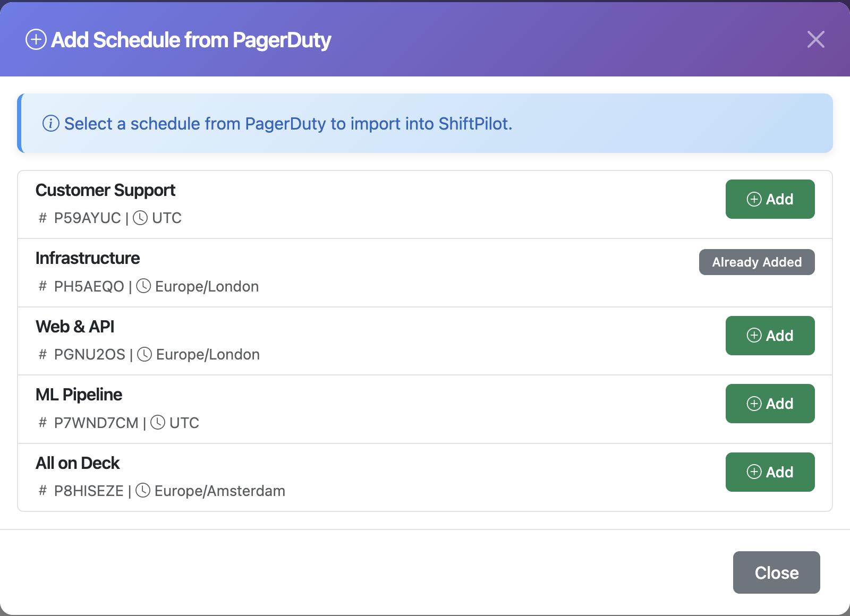
Task: Click the info icon in the blue banner
Action: [49, 124]
